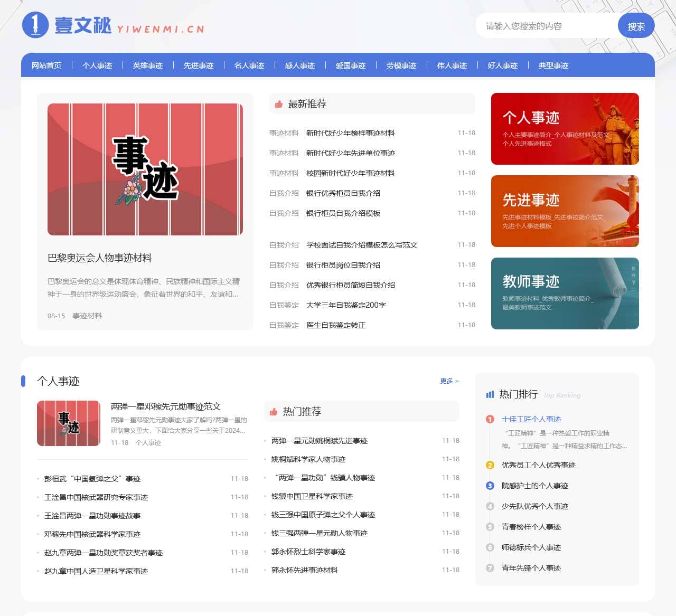Click the yellow number 2 ranking badge
676x616 pixels.
490,465
